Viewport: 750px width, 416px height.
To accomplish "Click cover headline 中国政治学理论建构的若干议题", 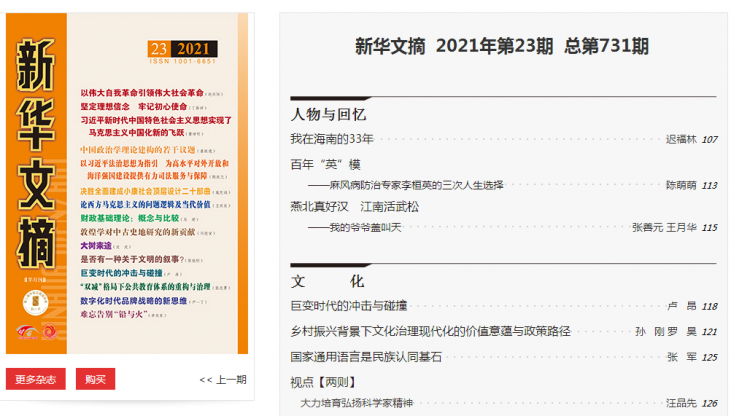I will 138,150.
